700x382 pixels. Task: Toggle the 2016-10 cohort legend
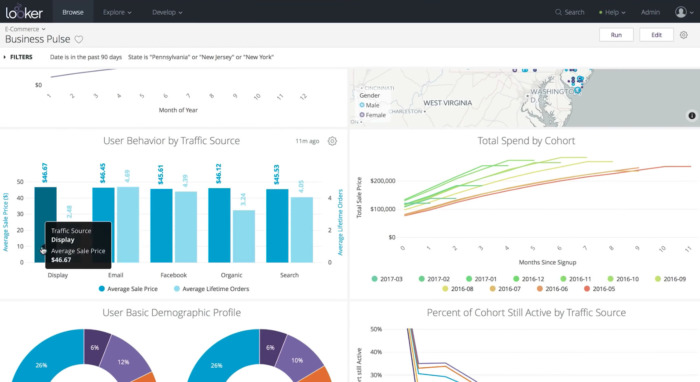[x=623, y=279]
